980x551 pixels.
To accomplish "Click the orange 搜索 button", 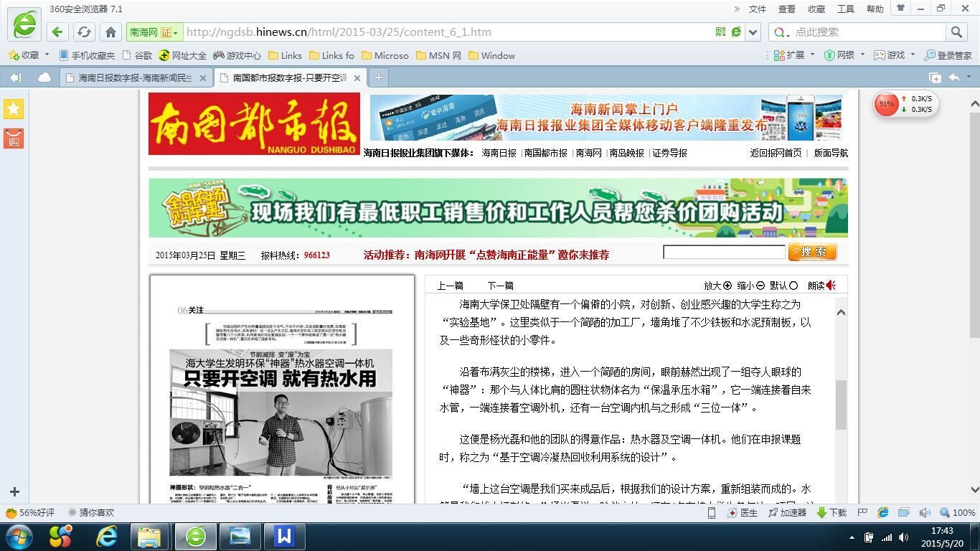I will tap(812, 252).
